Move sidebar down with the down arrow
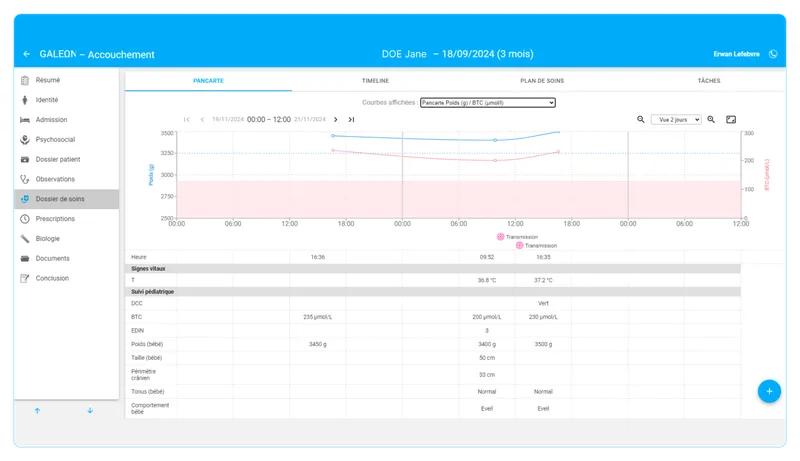The image size is (800, 461). [90, 411]
